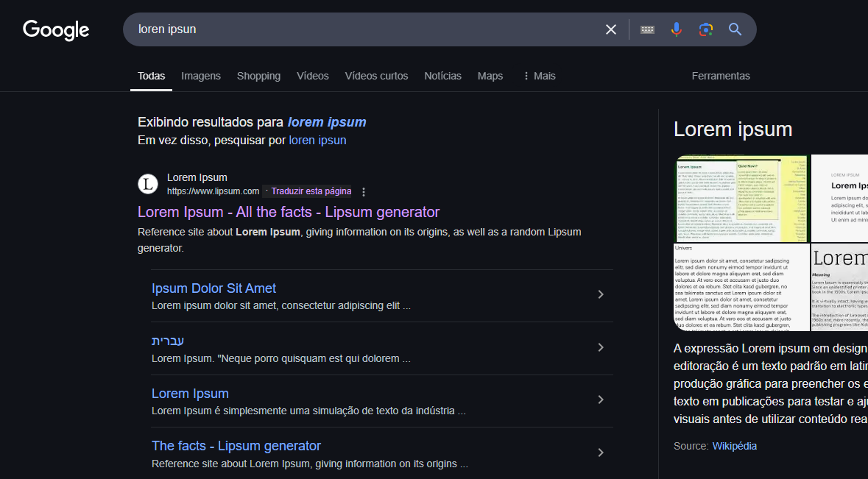Open the top-right 'LOREM IPSUM' heading thumbnail
The height and width of the screenshot is (479, 868).
pyautogui.click(x=839, y=198)
